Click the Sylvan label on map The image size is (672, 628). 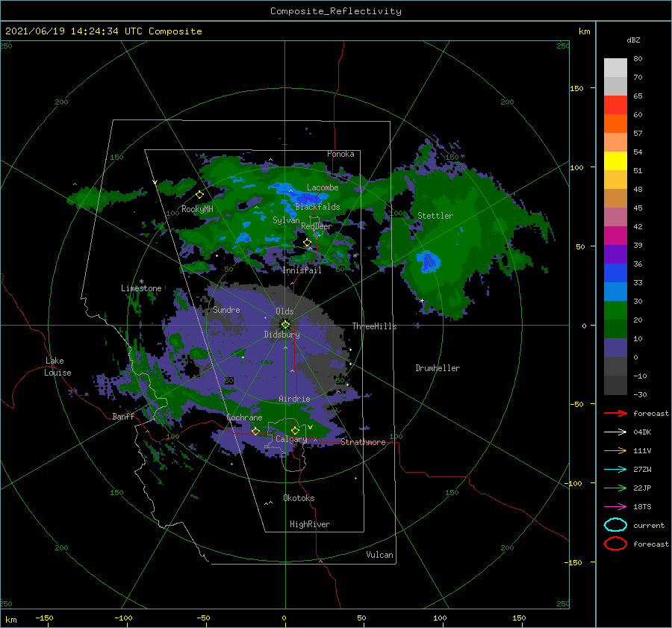coord(286,220)
